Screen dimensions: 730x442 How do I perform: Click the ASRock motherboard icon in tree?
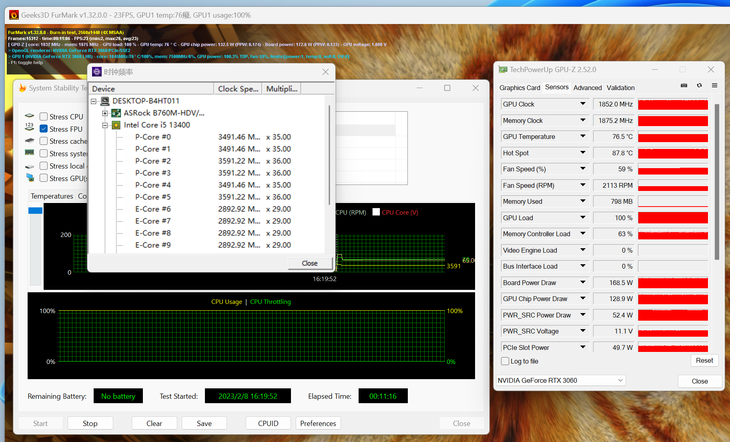(x=116, y=113)
